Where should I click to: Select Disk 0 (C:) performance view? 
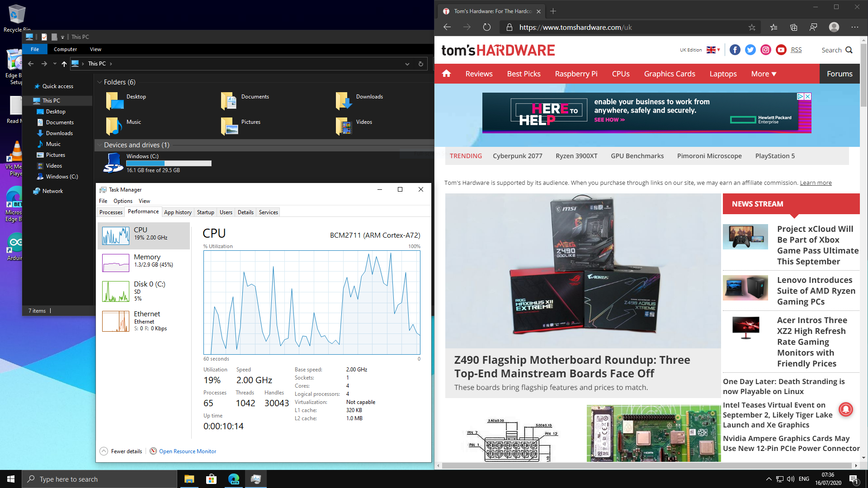pos(145,290)
